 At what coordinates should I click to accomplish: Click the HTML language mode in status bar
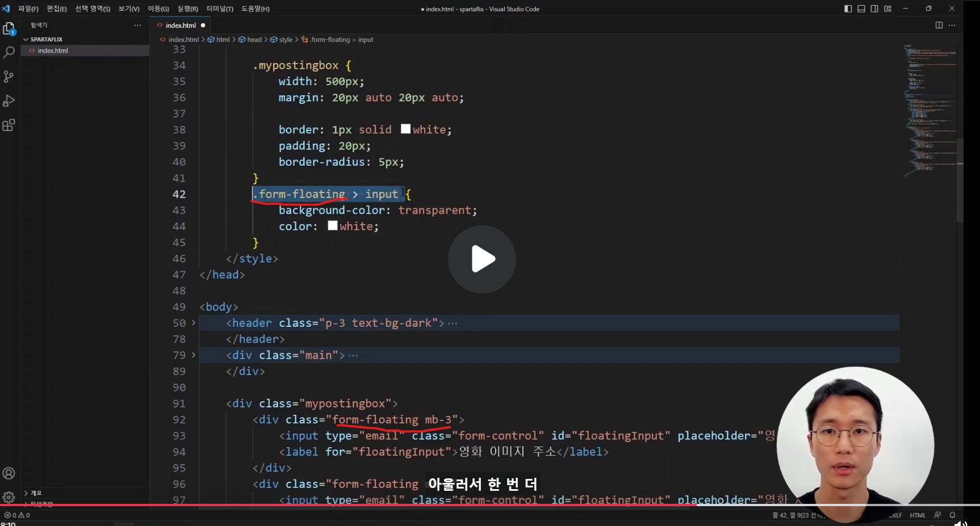pos(918,515)
